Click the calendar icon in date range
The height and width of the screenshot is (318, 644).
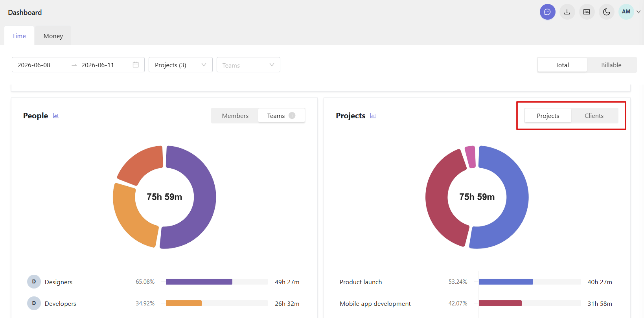[x=136, y=65]
